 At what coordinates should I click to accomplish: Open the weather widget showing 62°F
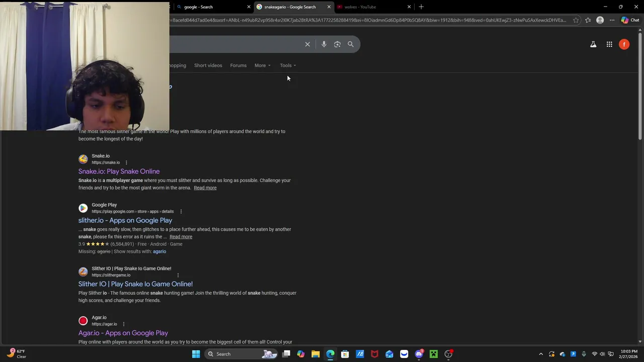tap(17, 354)
